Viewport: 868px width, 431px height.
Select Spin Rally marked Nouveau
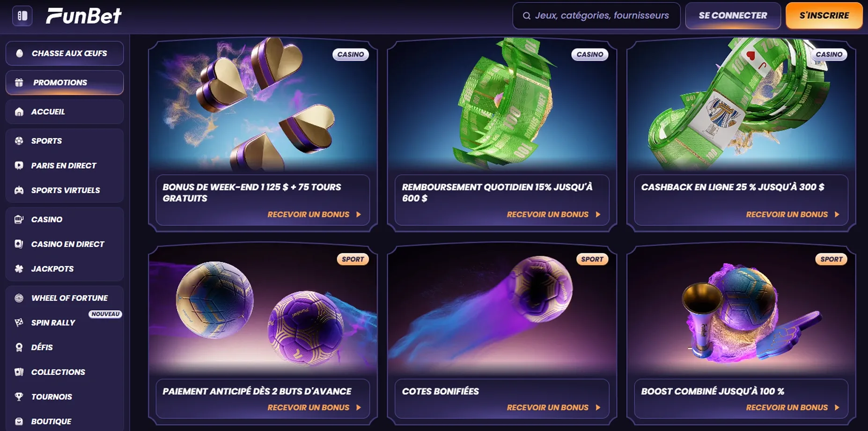click(x=65, y=323)
